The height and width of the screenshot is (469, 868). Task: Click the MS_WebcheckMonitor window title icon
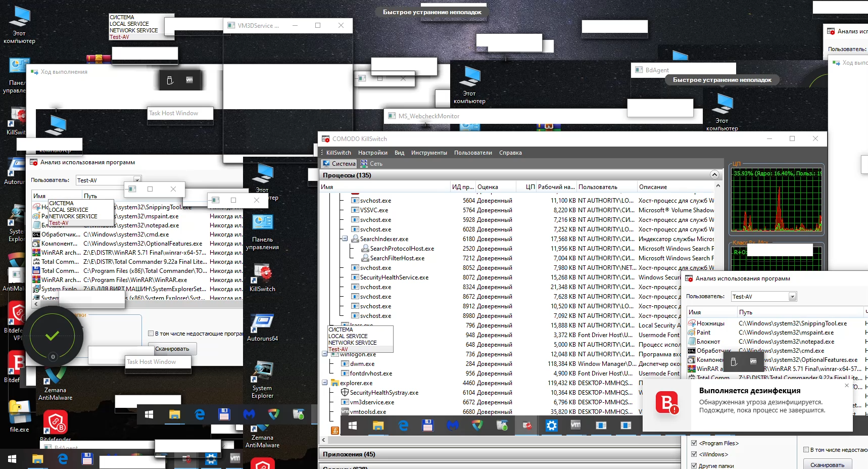pyautogui.click(x=392, y=116)
